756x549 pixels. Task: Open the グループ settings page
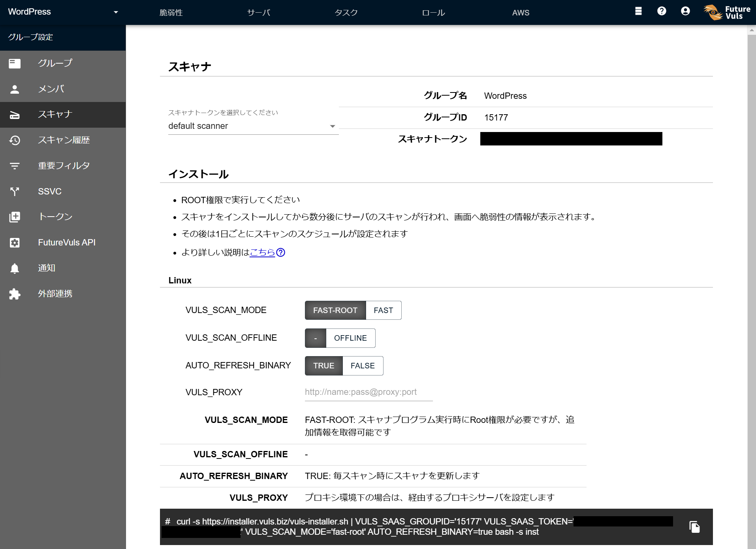(55, 63)
